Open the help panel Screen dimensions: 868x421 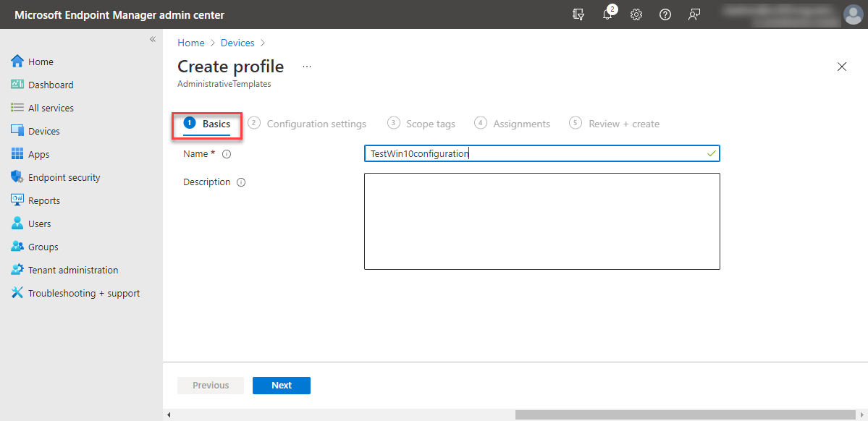point(665,14)
